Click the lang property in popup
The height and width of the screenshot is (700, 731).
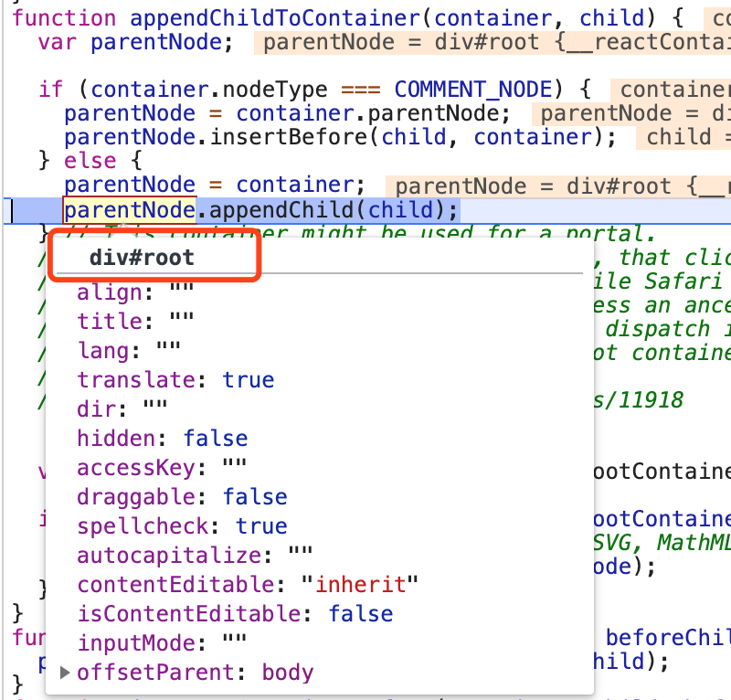129,351
